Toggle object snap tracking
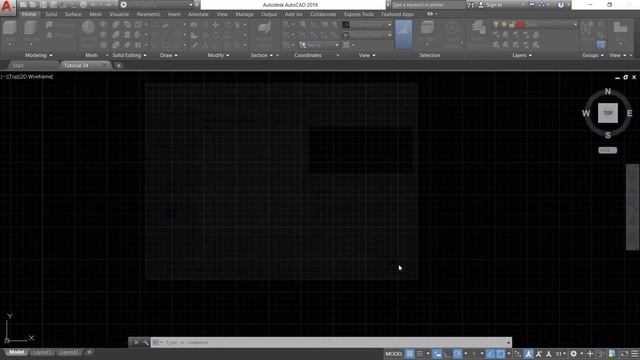 tap(490, 354)
